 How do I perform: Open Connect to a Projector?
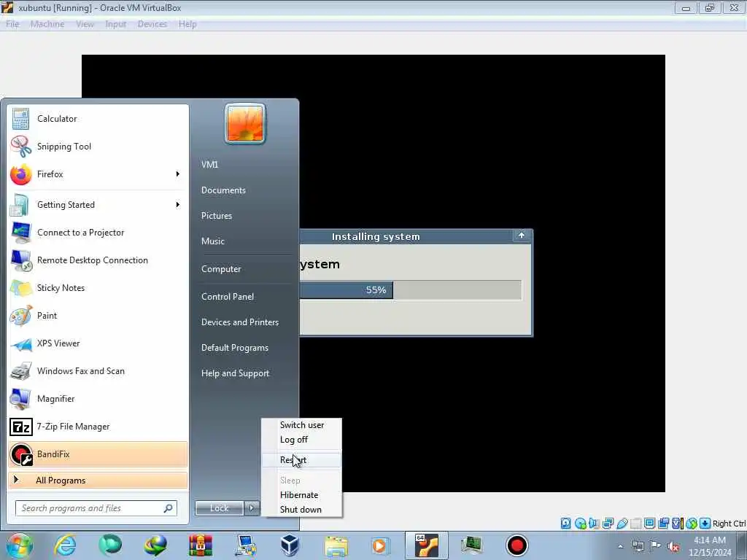98,233
